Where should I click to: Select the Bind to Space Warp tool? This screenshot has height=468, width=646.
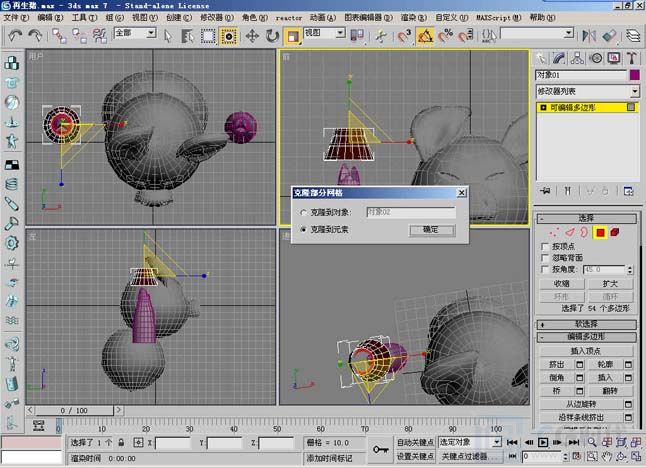pyautogui.click(x=100, y=36)
